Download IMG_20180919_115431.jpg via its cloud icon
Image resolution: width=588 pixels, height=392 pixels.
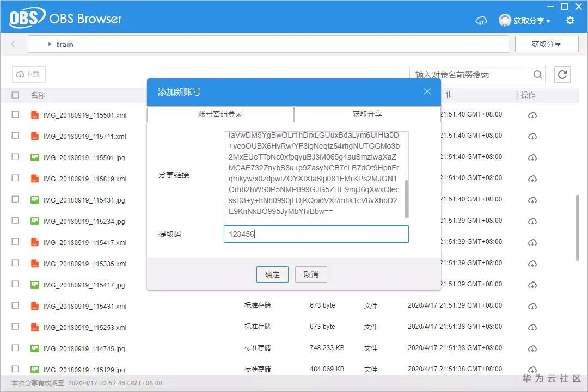click(532, 200)
